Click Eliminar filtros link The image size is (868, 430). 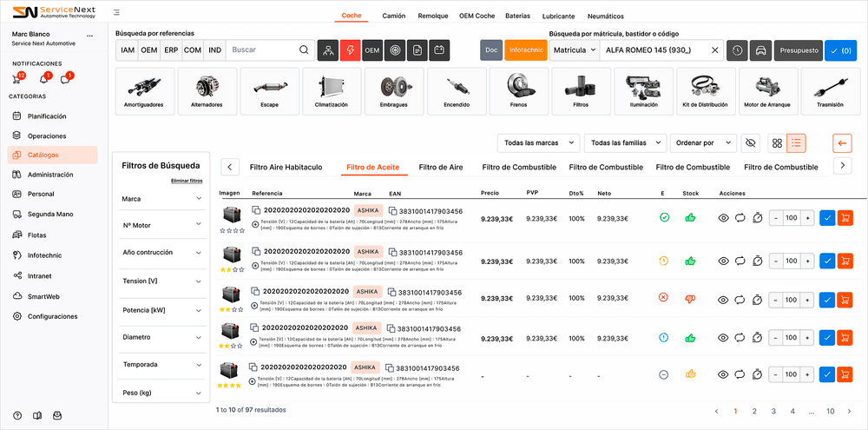click(x=187, y=181)
